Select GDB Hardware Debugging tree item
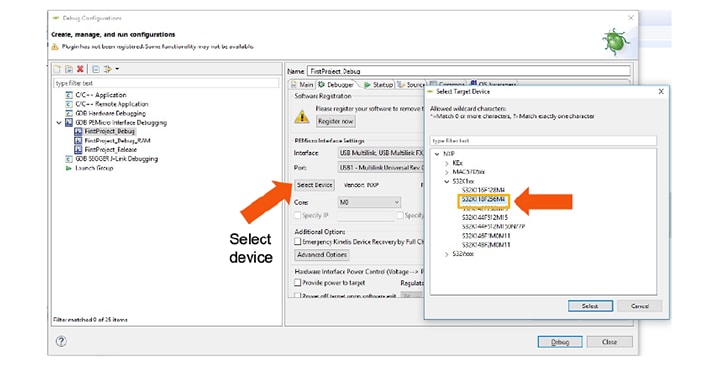720x365 pixels. point(110,113)
